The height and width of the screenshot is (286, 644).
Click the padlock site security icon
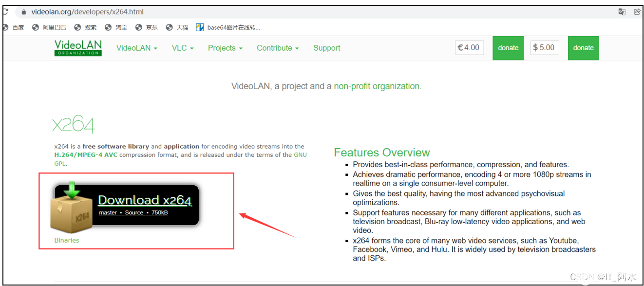(23, 12)
